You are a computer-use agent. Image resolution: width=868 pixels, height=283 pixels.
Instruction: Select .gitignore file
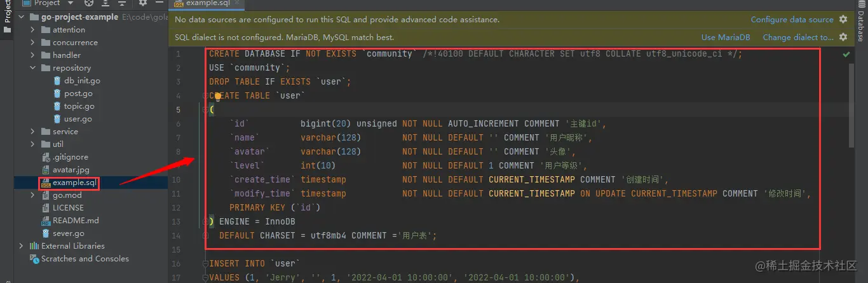point(71,157)
